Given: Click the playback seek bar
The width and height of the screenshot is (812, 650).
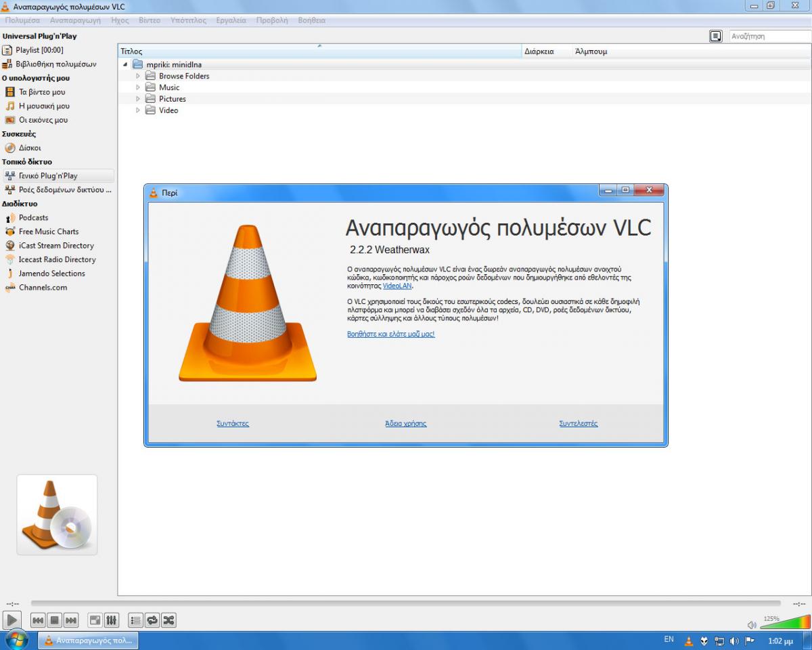Looking at the screenshot, I should [405, 603].
